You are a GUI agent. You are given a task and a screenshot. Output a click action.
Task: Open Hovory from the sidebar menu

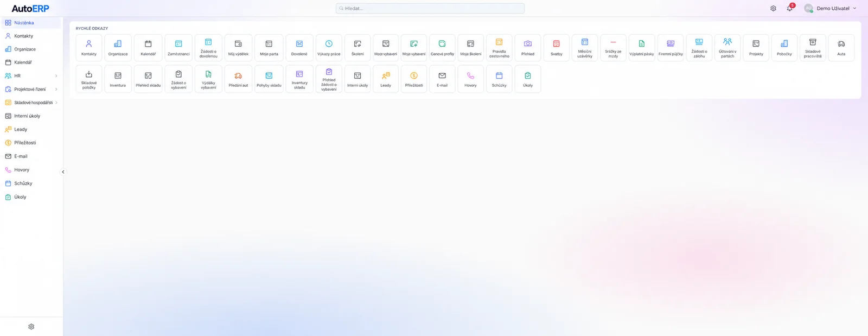31,170
